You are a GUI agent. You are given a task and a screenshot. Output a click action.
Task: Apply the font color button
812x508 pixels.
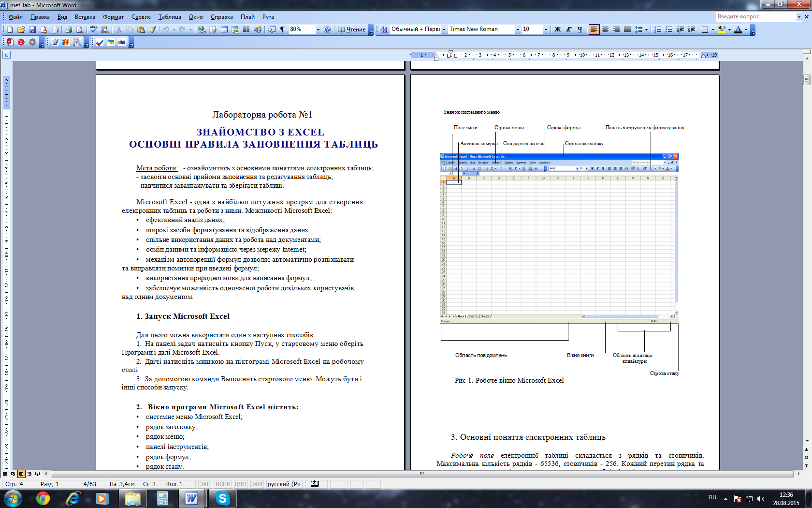point(738,30)
